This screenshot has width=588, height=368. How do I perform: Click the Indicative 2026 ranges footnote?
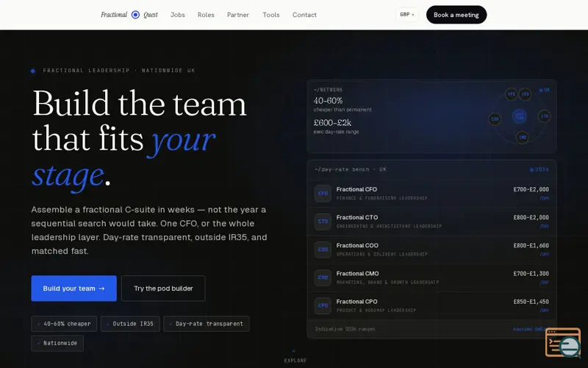345,329
